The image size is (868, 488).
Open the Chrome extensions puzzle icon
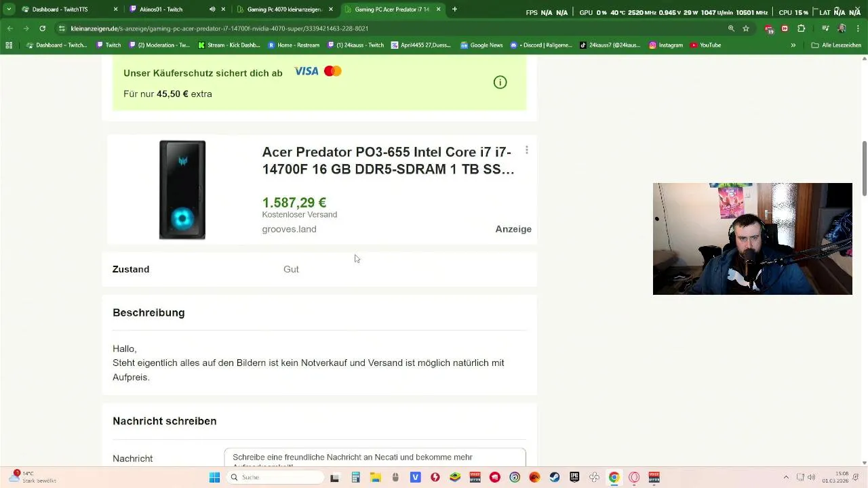pyautogui.click(x=801, y=28)
